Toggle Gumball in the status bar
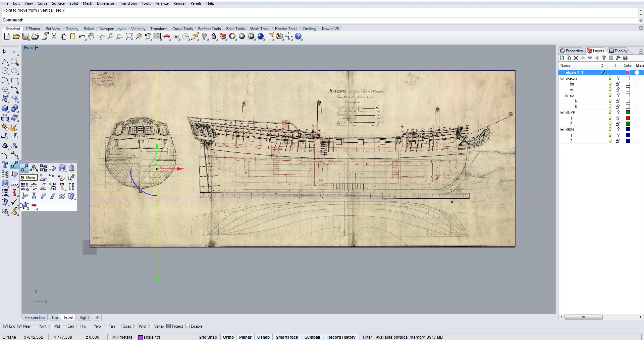Screen dimensions: 644x340 point(312,337)
